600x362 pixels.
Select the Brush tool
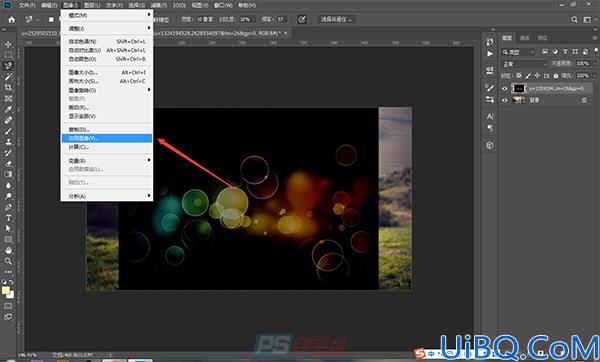click(x=8, y=131)
